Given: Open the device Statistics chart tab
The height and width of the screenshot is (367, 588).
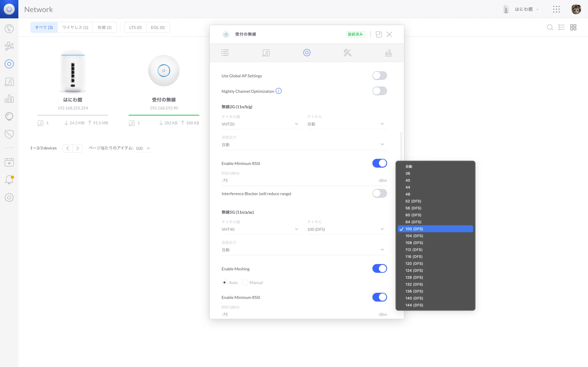Looking at the screenshot, I should [388, 53].
